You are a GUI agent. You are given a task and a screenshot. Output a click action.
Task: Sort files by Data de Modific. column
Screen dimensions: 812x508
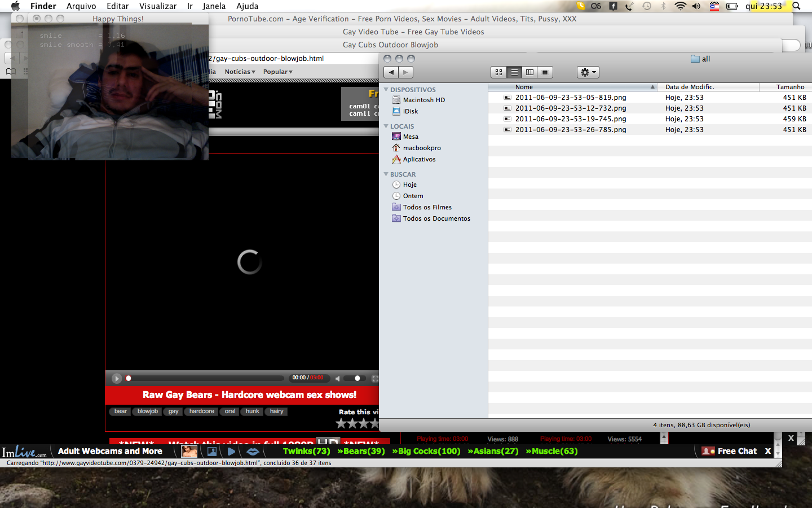(x=708, y=87)
